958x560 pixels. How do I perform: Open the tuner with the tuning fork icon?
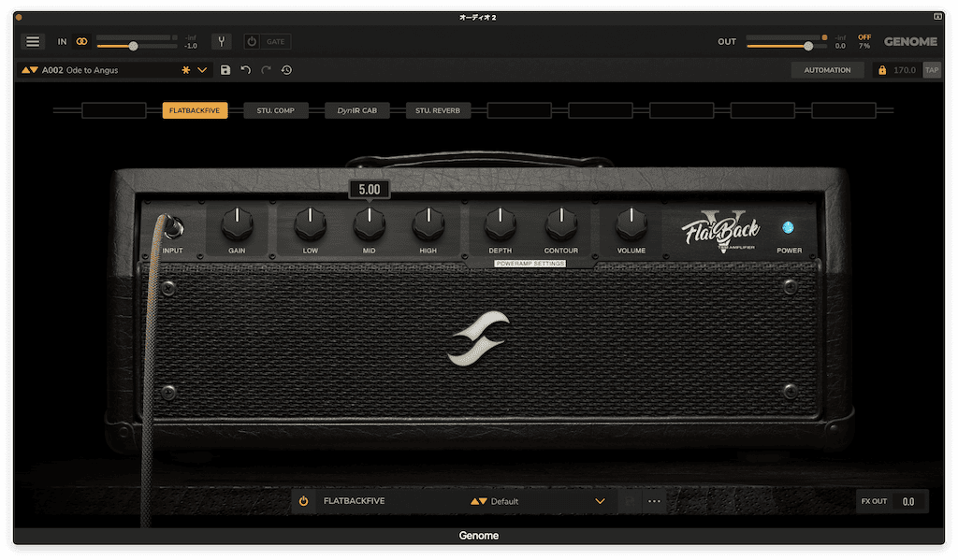[221, 41]
